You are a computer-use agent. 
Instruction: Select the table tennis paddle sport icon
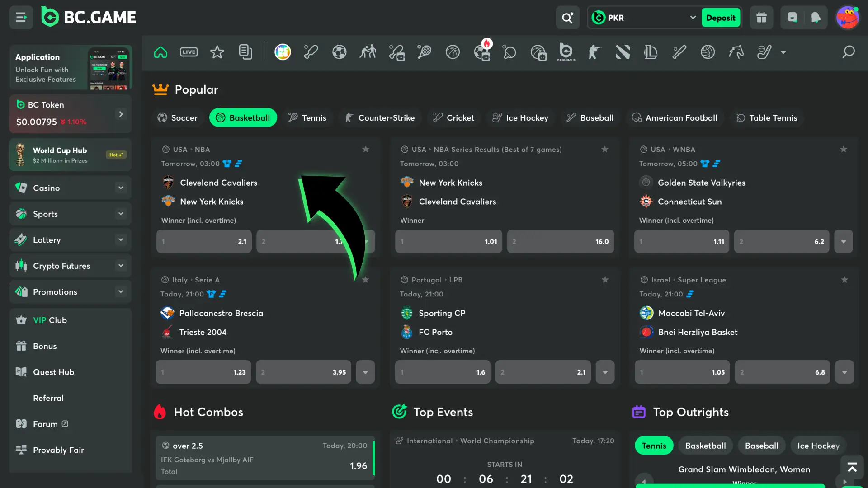(509, 52)
